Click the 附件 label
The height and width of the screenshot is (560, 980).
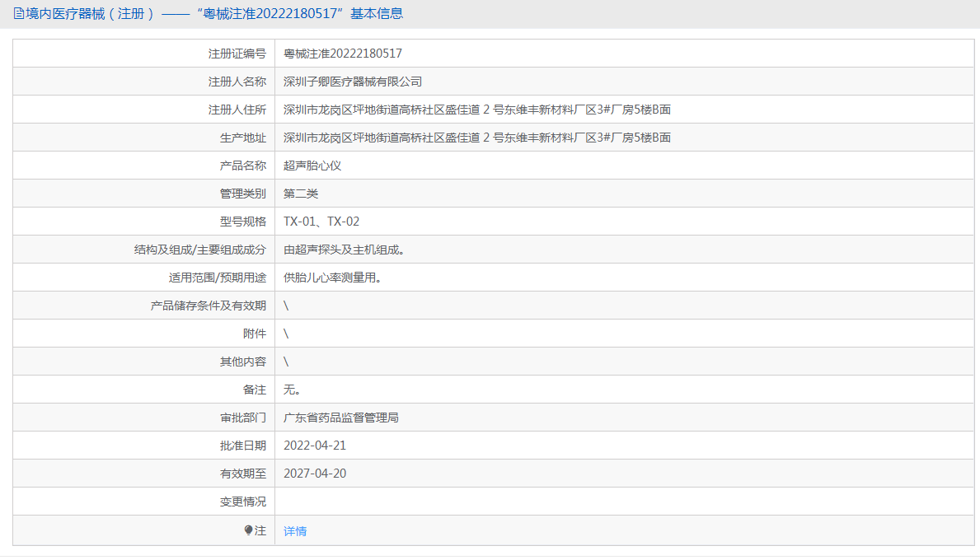[x=255, y=334]
